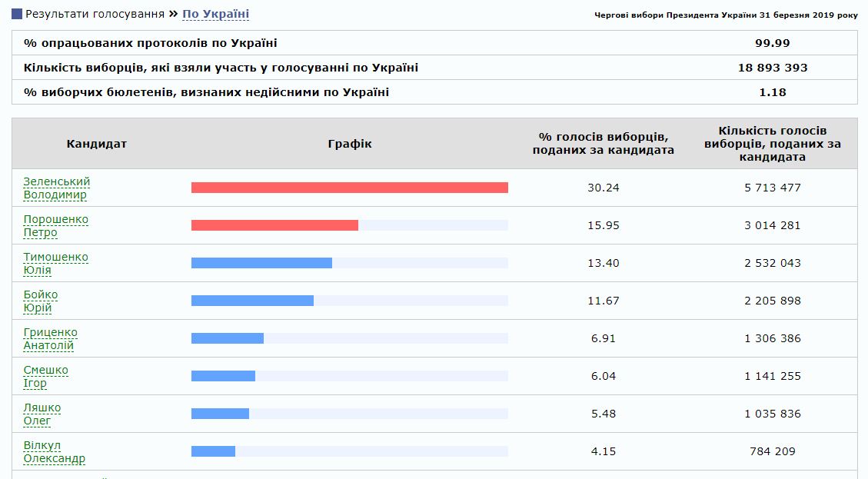The height and width of the screenshot is (479, 868).
Task: Open "Ляшко Олег" candidate page
Action: pos(41,414)
